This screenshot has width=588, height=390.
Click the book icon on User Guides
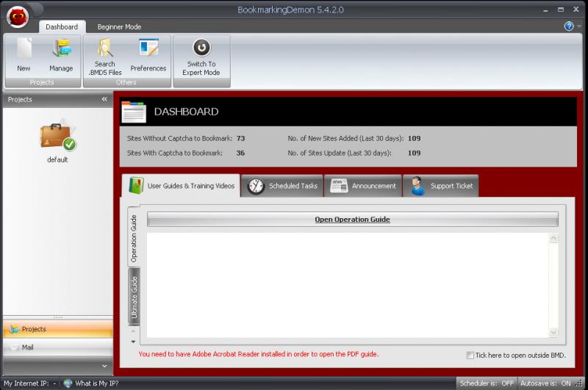(136, 185)
